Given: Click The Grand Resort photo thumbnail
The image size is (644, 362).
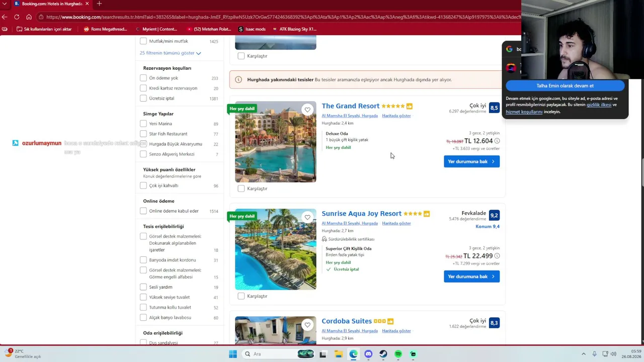Looking at the screenshot, I should pos(276,142).
